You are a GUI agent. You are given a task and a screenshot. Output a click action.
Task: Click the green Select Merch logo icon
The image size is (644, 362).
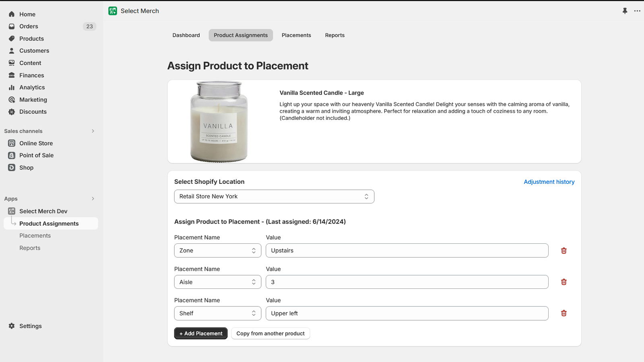pyautogui.click(x=113, y=11)
